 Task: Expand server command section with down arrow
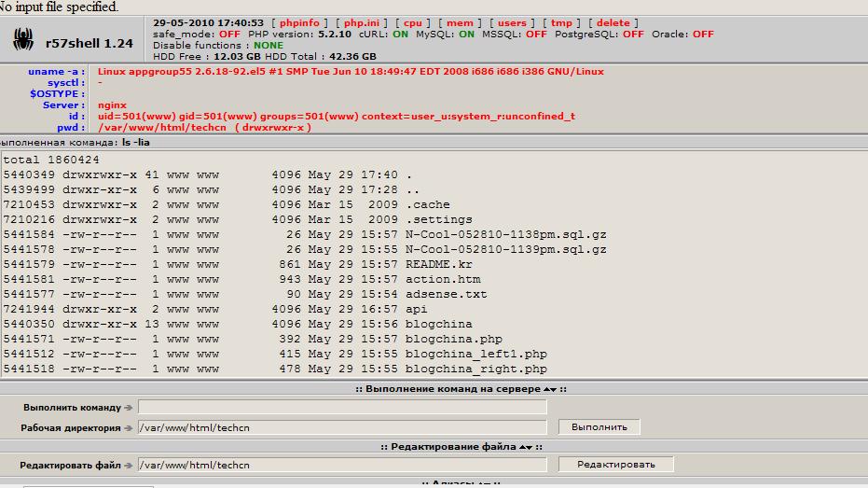click(555, 389)
